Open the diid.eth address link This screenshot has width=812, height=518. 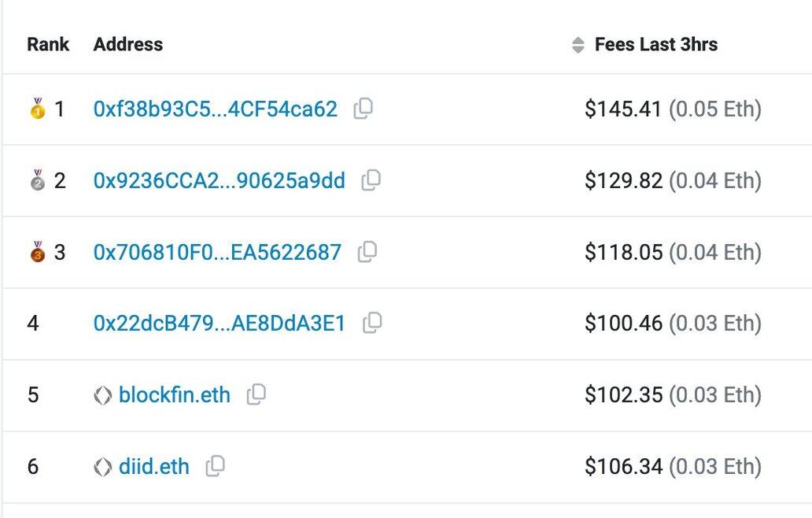pos(153,466)
